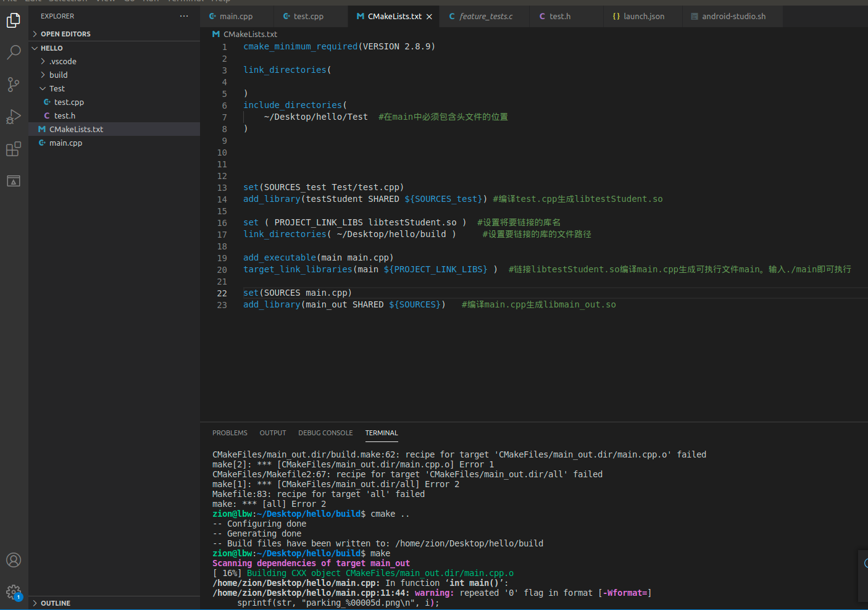Open test.cpp in the explorer tree
This screenshot has height=610, width=868.
click(x=114, y=102)
